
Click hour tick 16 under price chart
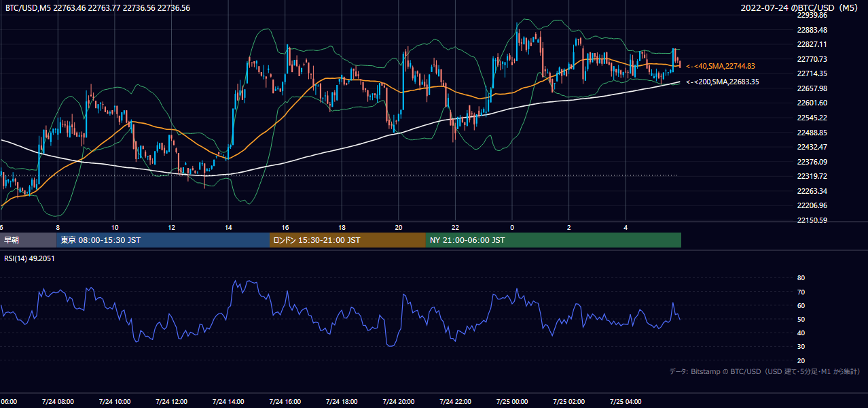[x=285, y=227]
